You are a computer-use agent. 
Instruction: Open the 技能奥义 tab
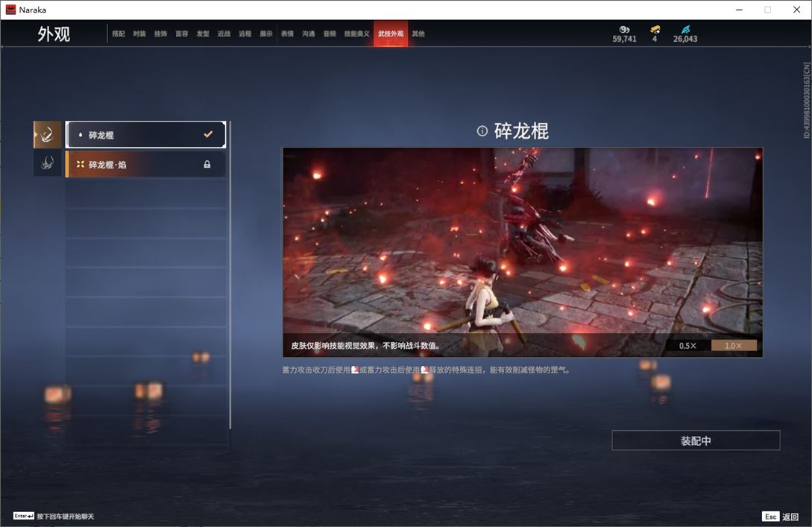point(357,34)
